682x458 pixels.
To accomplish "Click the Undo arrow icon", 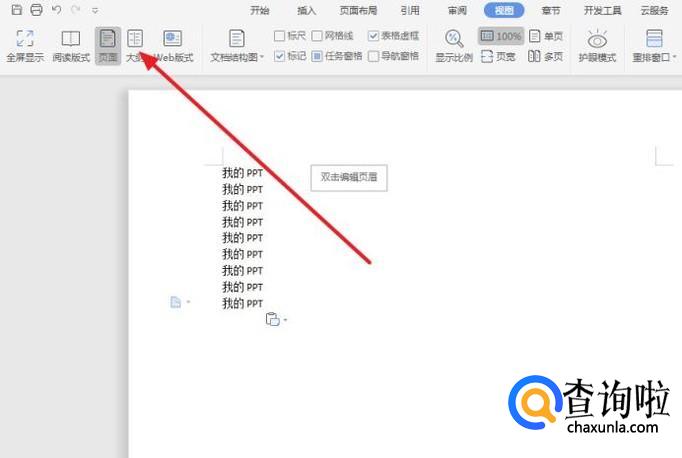I will [57, 9].
